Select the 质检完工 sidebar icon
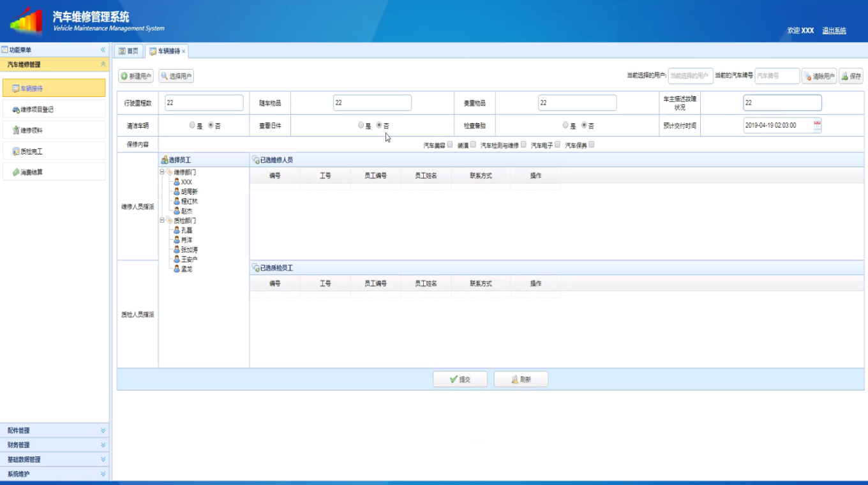Viewport: 868px width, 485px height. coord(16,152)
